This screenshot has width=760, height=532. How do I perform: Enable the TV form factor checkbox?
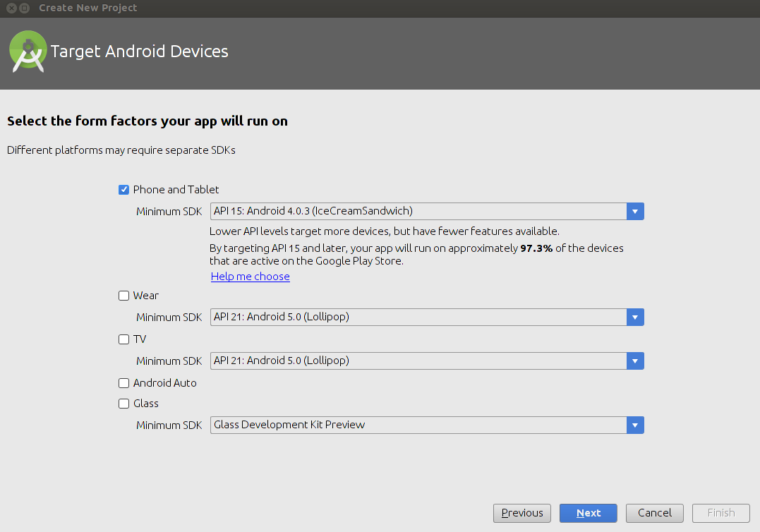click(x=124, y=339)
